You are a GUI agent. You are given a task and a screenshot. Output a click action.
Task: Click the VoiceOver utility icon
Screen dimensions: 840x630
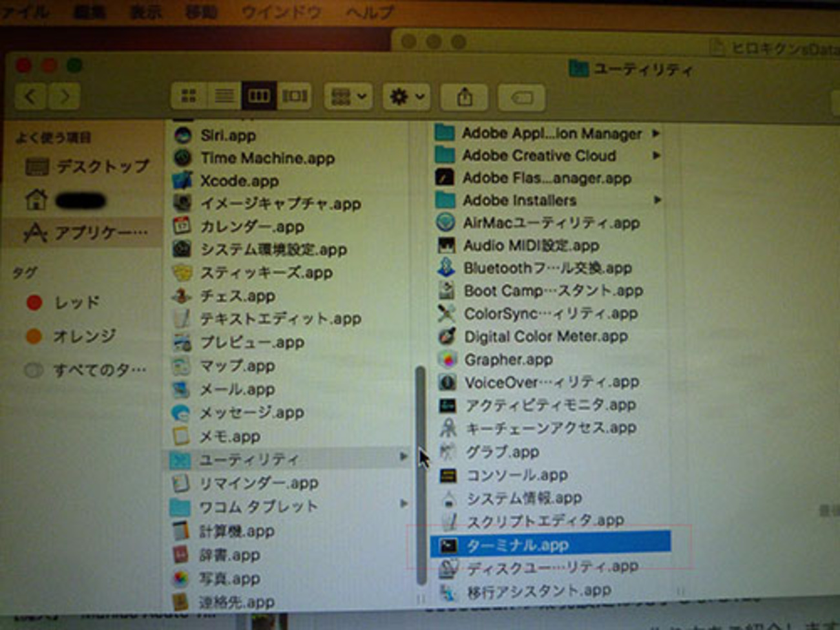coord(447,383)
